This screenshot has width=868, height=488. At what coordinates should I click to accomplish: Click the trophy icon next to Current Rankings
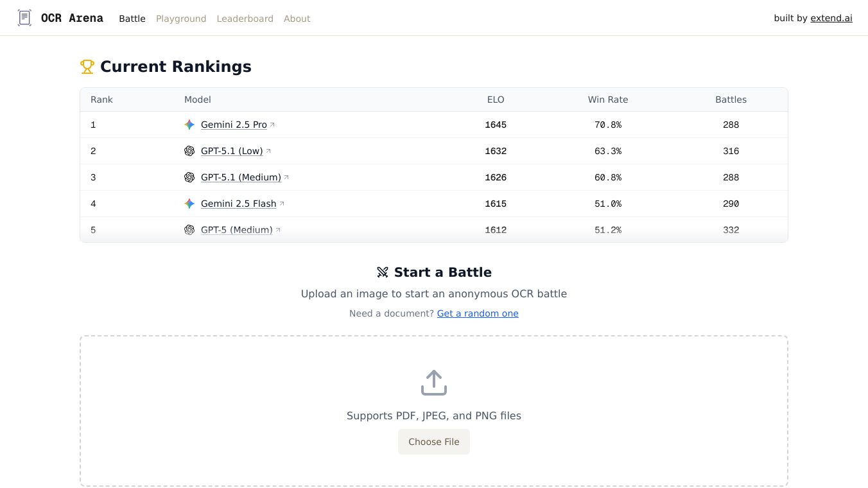tap(87, 67)
